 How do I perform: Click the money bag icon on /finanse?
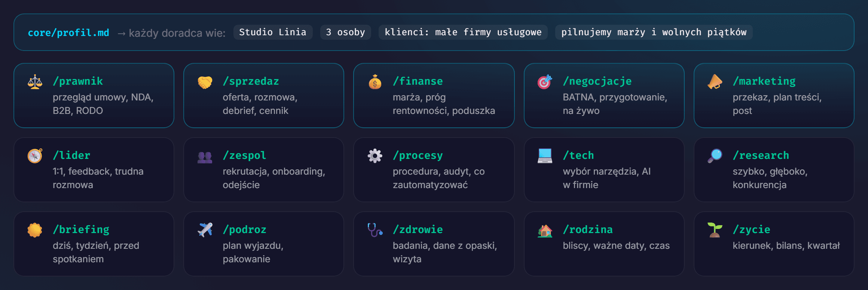coord(375,82)
